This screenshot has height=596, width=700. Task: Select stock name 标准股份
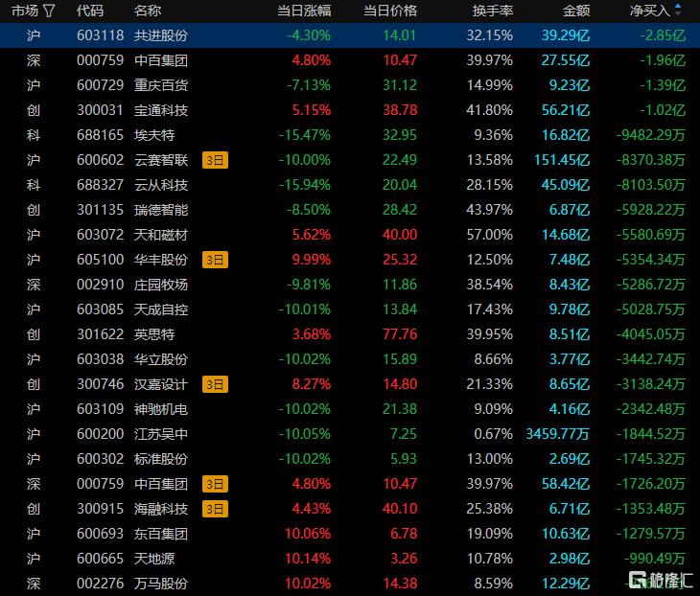(161, 459)
